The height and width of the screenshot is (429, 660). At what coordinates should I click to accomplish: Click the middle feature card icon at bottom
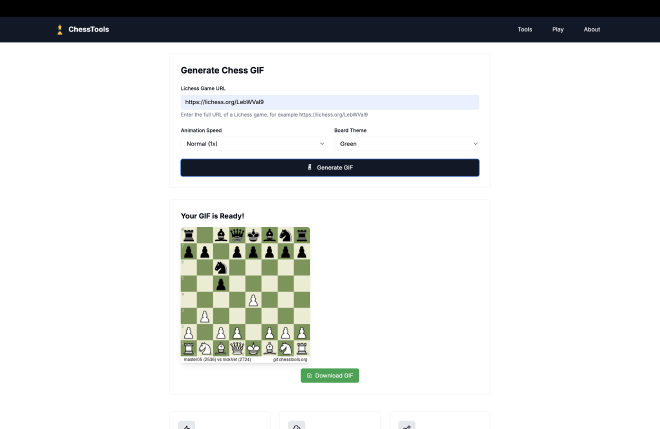click(x=296, y=425)
